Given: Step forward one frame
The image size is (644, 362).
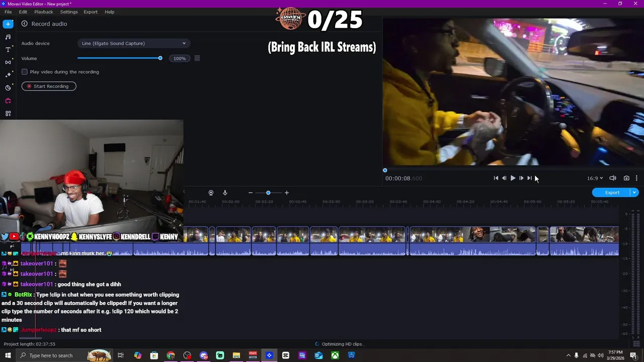Looking at the screenshot, I should [521, 178].
